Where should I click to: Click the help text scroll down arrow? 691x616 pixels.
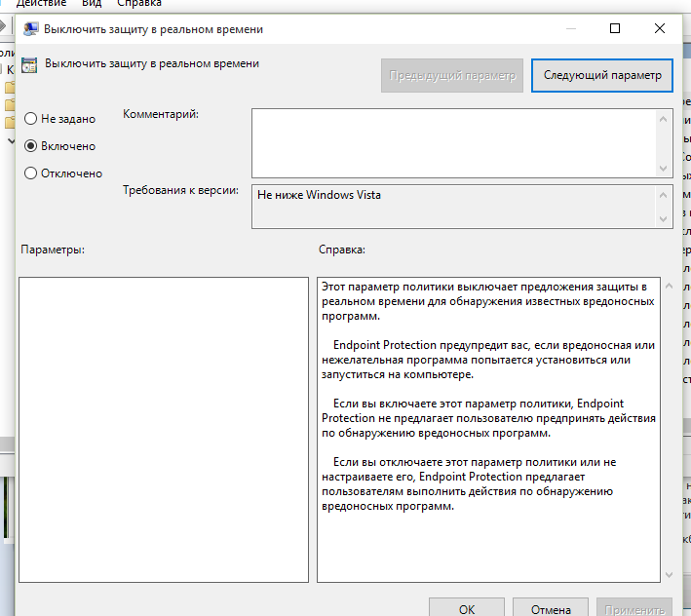668,574
